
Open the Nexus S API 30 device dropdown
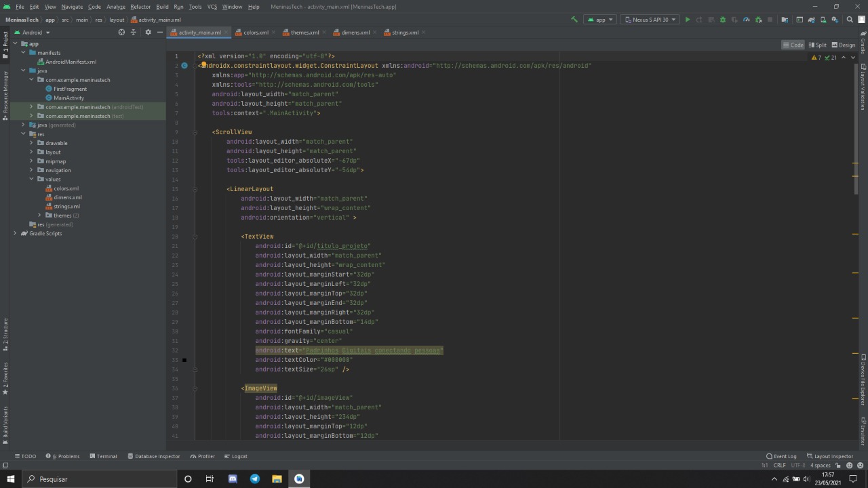coord(650,20)
